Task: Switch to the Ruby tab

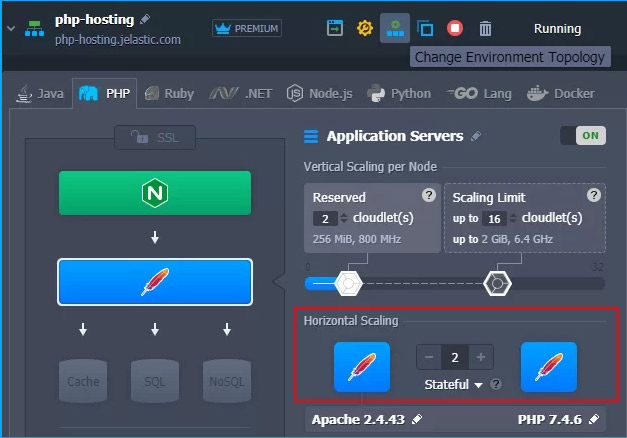Action: pos(169,94)
